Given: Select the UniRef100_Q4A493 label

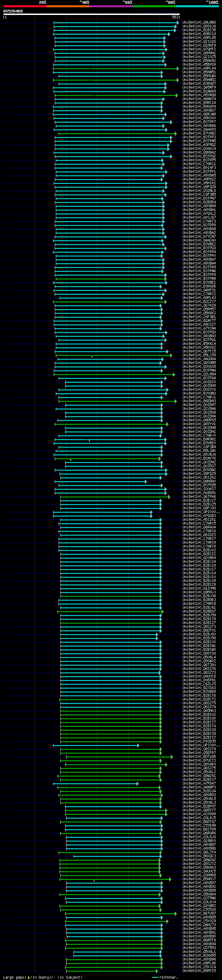Looking at the screenshot, I should coord(199,130).
